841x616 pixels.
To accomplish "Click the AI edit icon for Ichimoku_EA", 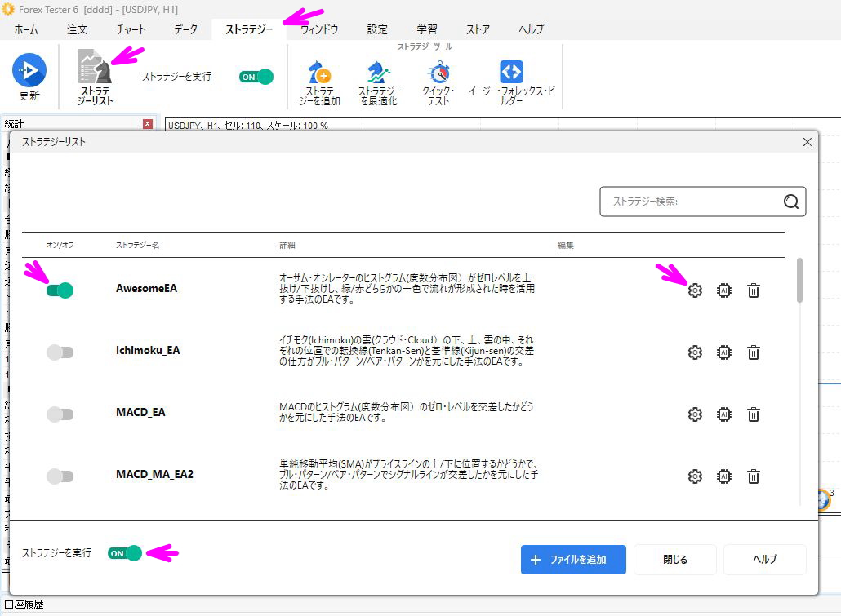I will pos(723,352).
